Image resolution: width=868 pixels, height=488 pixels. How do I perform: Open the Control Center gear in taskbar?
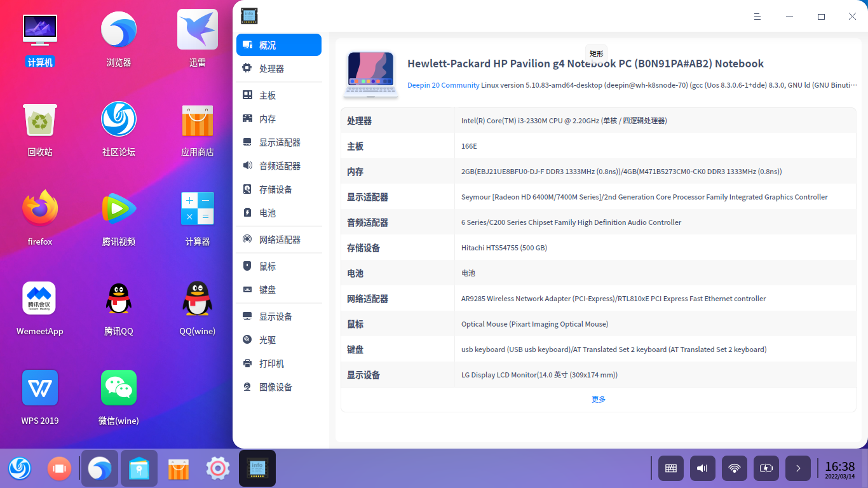coord(217,468)
